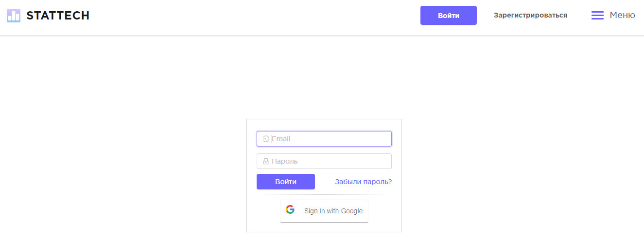Viewport: 644px width, 243px height.
Task: Click the Google G logo
Action: coord(290,210)
